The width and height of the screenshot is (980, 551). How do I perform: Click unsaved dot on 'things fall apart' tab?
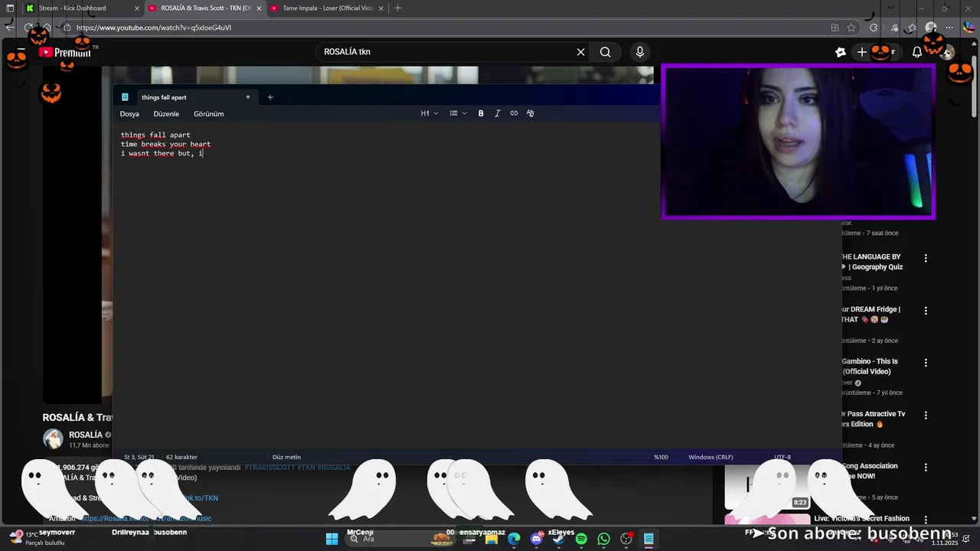[x=247, y=97]
